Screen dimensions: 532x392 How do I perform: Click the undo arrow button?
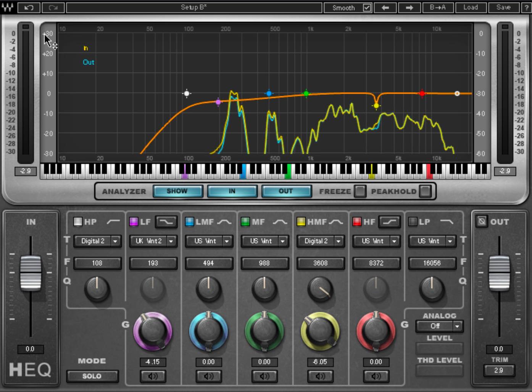(x=29, y=8)
